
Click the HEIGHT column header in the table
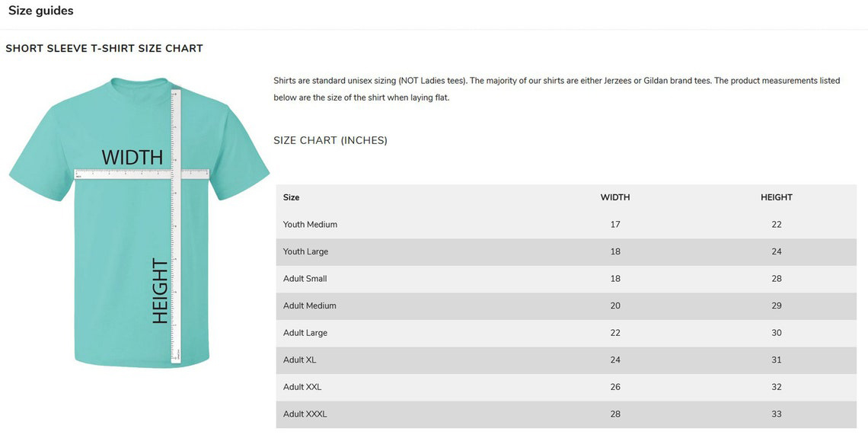[x=776, y=197]
